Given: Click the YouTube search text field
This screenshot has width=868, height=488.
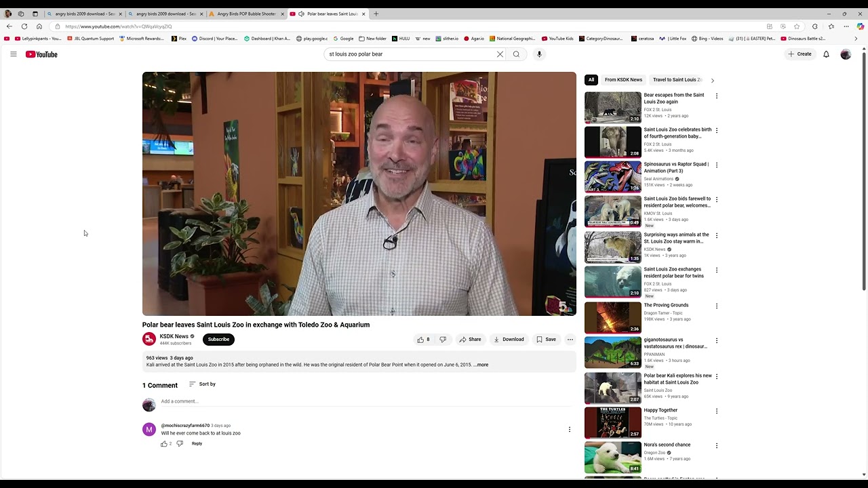Looking at the screenshot, I should pos(411,54).
